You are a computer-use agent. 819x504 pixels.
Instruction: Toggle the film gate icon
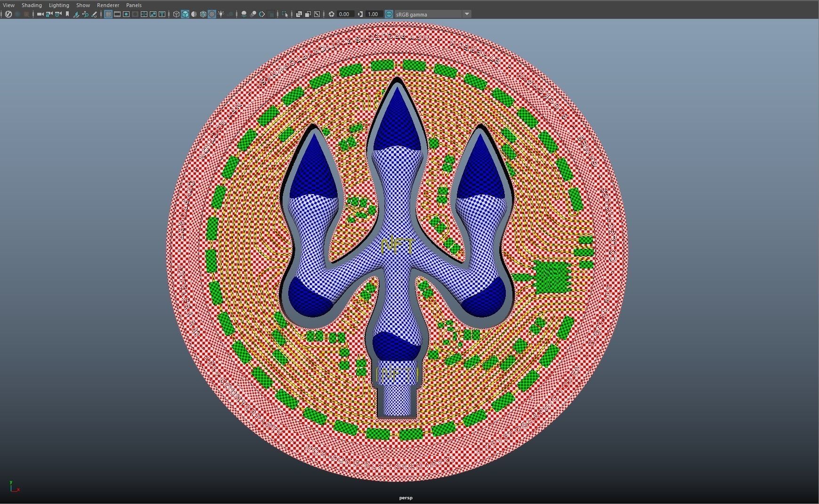click(117, 14)
